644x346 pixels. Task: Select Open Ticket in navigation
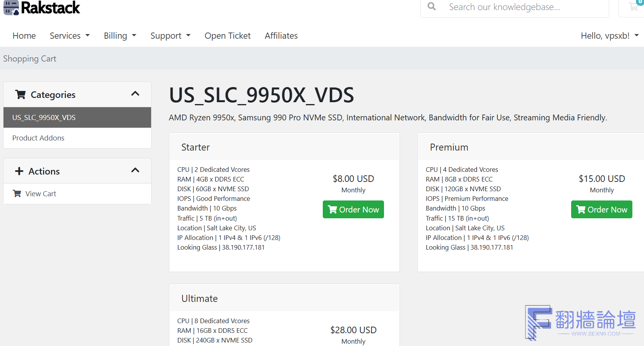pyautogui.click(x=227, y=36)
